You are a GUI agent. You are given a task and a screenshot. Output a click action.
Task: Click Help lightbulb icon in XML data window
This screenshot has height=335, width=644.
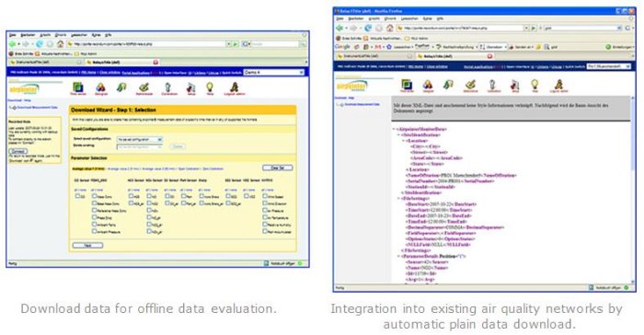pos(535,86)
